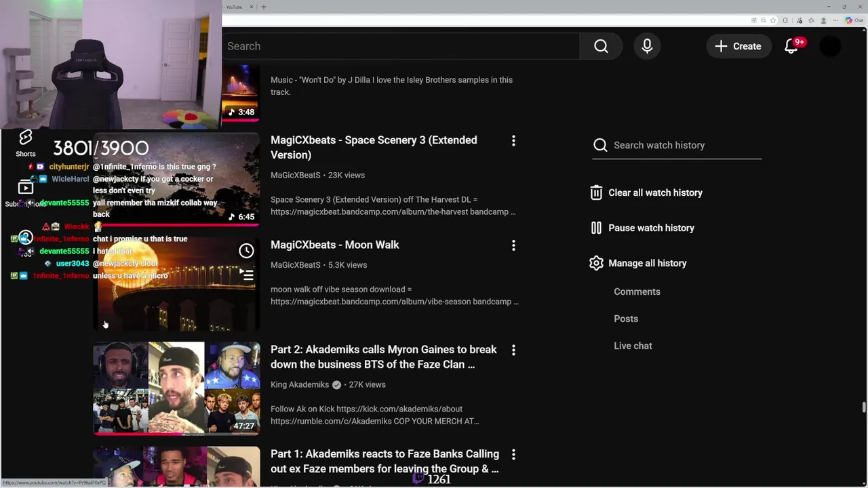Click the Pause watch history pause icon
The height and width of the screenshot is (488, 868).
click(x=596, y=228)
